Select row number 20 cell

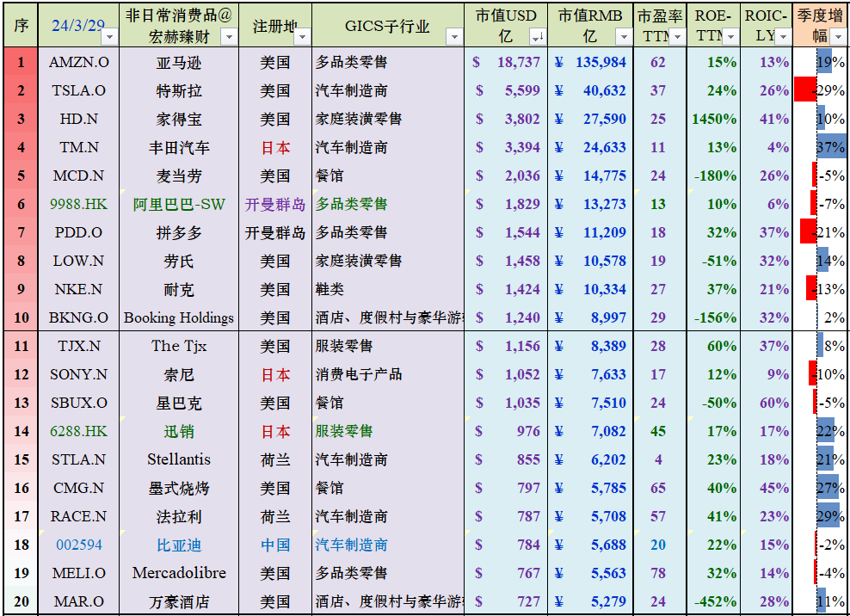22,601
